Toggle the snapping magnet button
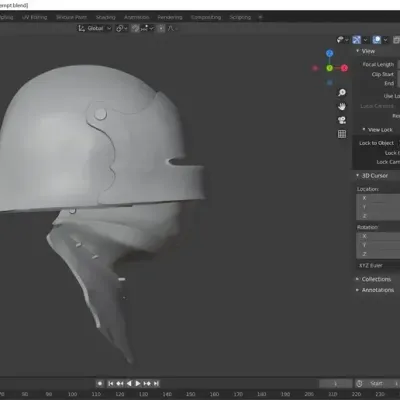 pyautogui.click(x=135, y=29)
